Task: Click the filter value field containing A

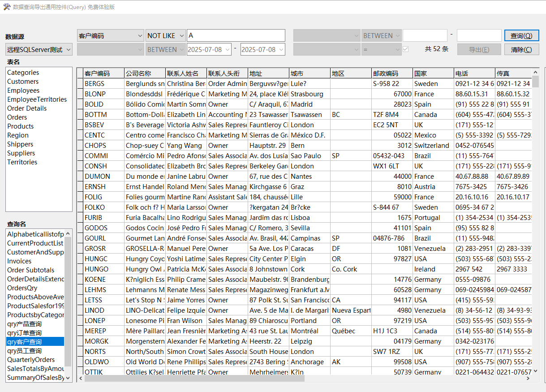Action: [236, 36]
